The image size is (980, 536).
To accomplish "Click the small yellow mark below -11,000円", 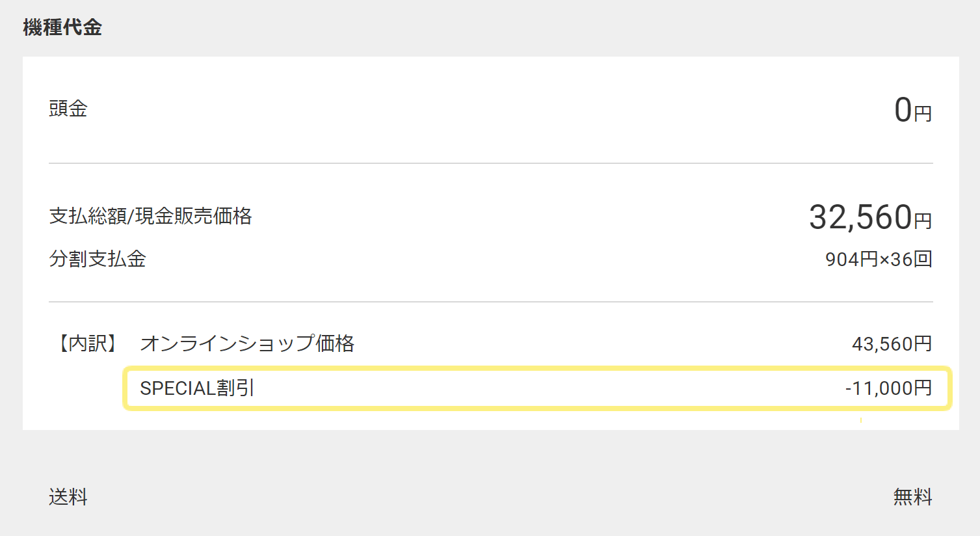I will [861, 420].
